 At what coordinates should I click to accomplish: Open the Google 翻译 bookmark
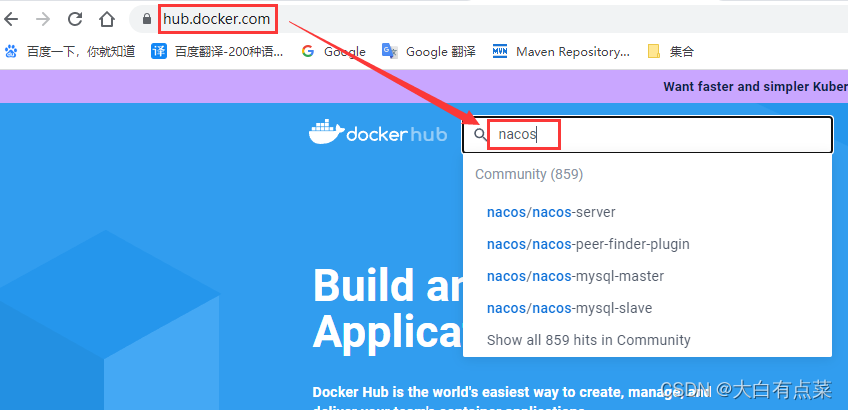[428, 51]
